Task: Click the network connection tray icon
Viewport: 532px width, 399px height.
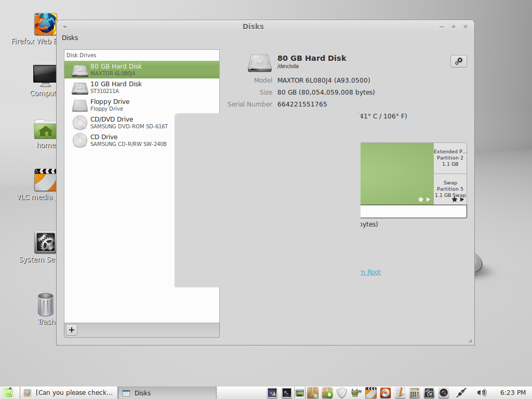Action: [x=461, y=393]
